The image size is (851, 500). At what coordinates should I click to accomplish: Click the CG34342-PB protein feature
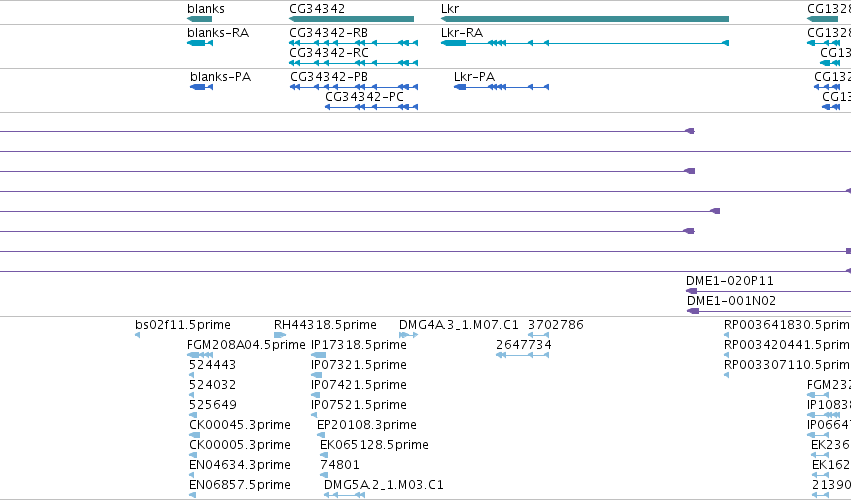point(354,87)
